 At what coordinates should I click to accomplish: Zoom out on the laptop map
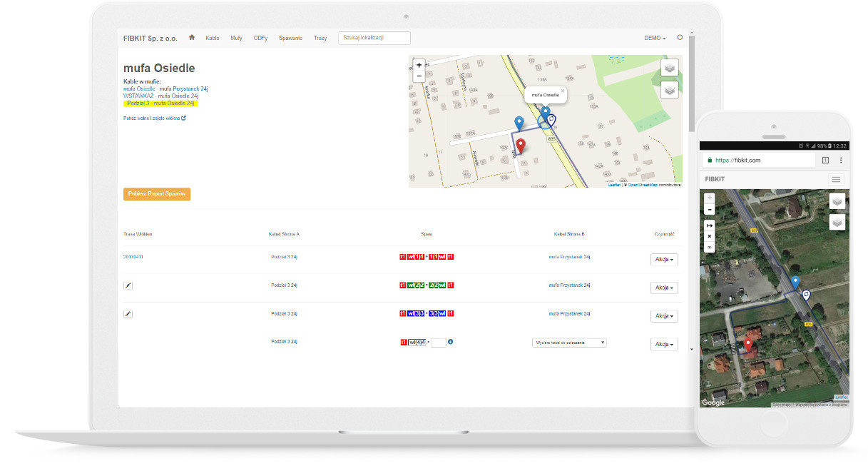coord(419,76)
